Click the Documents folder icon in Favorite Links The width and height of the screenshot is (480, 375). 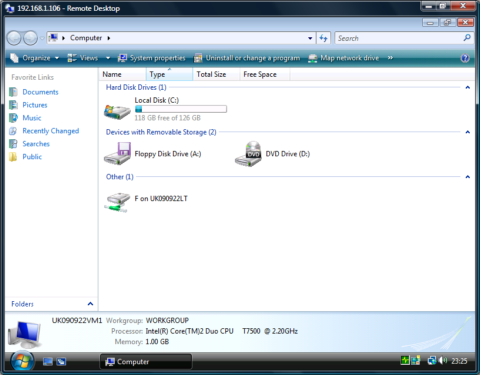click(13, 92)
